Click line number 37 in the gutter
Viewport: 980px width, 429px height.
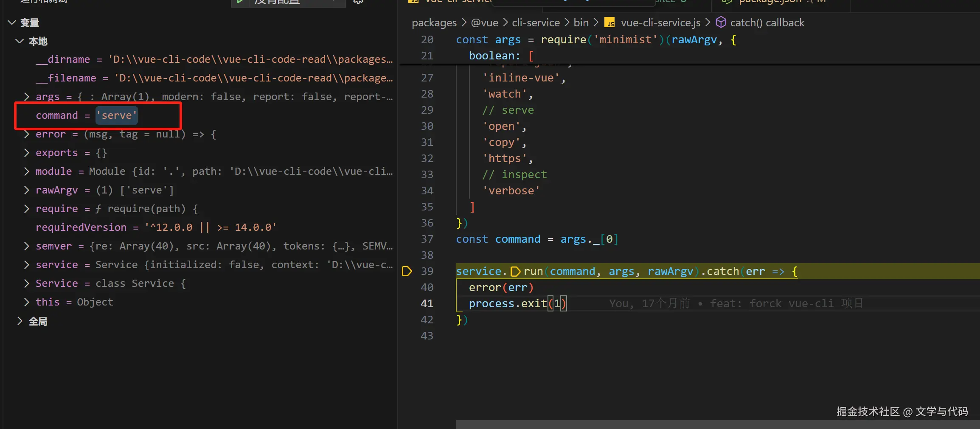(427, 239)
